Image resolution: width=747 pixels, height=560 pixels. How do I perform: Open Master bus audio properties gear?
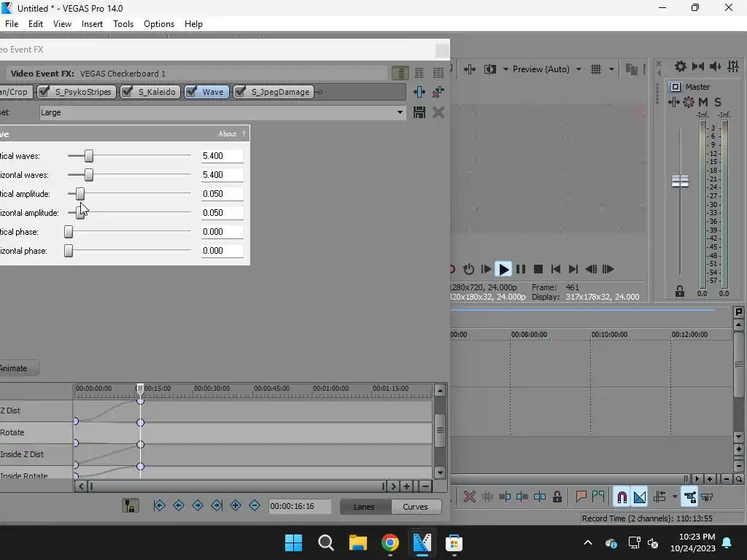681,66
